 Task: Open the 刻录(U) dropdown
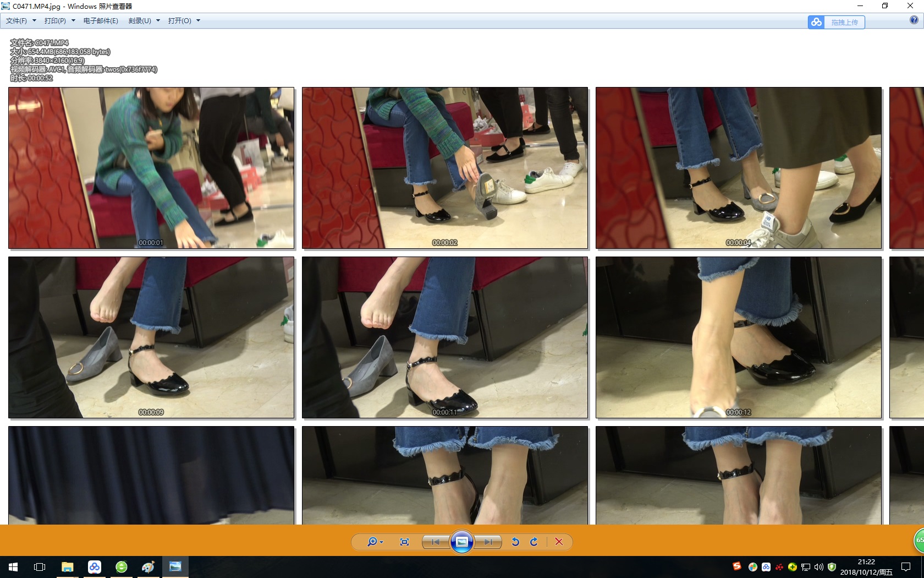[144, 21]
